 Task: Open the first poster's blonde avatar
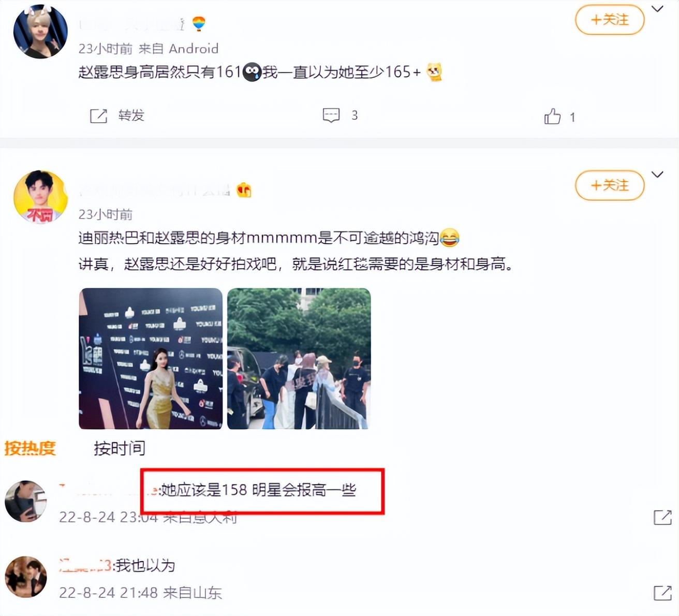[x=40, y=31]
